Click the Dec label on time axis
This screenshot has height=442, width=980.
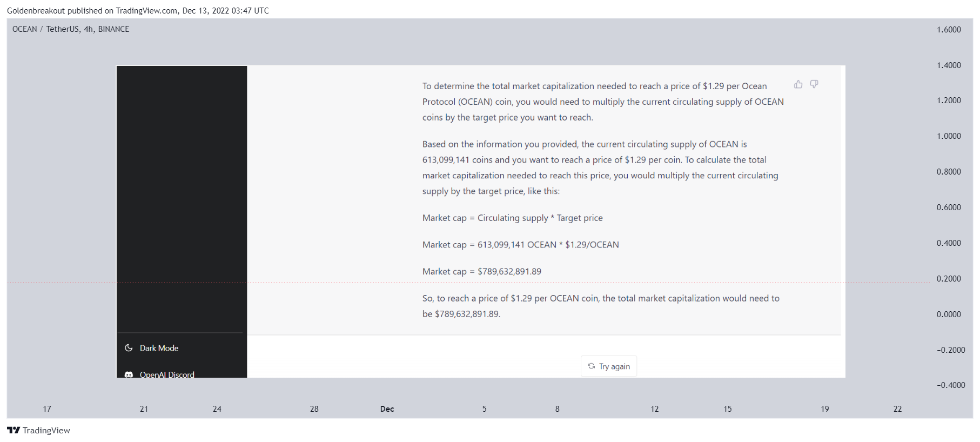pyautogui.click(x=387, y=409)
